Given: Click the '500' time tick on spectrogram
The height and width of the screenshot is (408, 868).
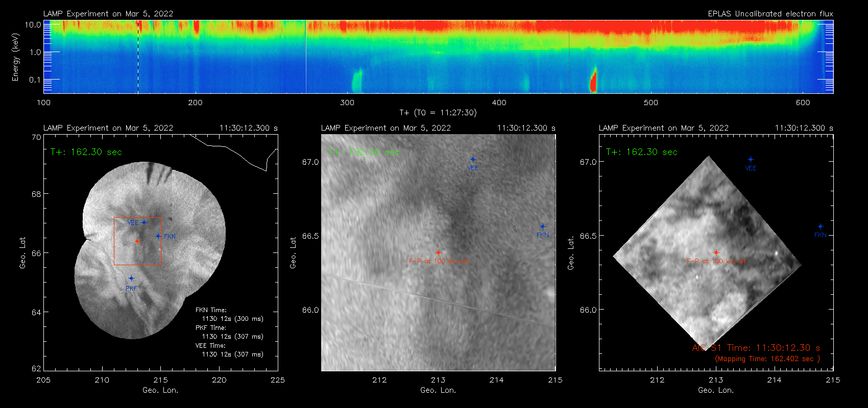Looking at the screenshot, I should 651,103.
